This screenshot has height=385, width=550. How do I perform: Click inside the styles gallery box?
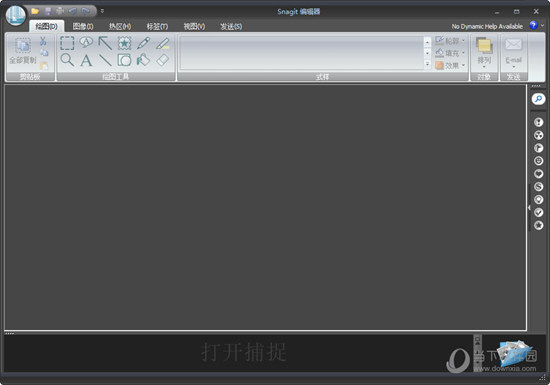(x=302, y=53)
